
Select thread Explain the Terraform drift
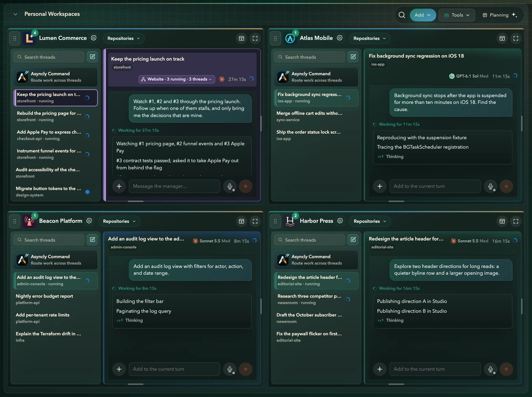[56, 337]
